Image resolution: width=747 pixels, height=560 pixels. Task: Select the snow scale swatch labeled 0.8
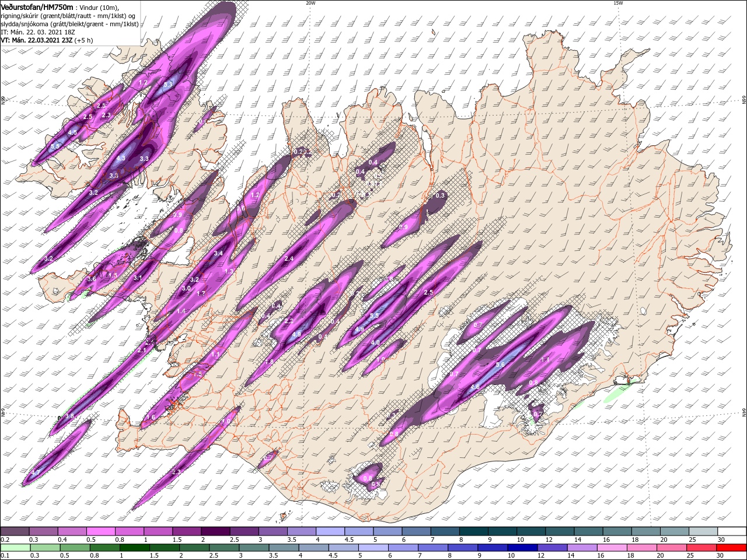pos(130,531)
